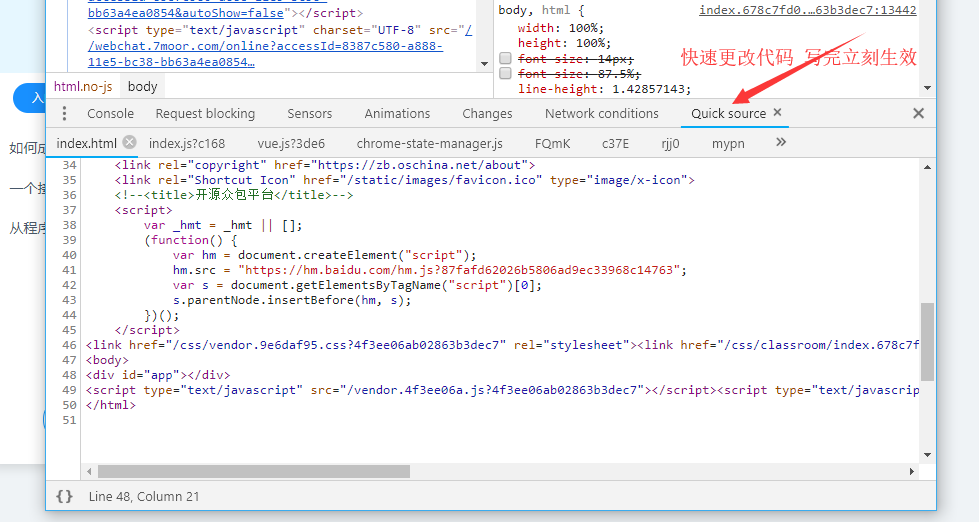Open the webchat.7moor.com script src link

[265, 46]
